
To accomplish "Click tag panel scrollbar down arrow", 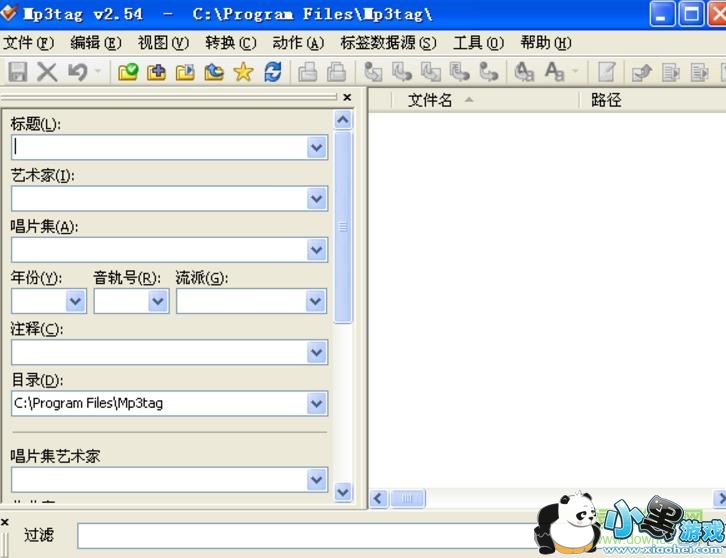I will click(x=343, y=492).
